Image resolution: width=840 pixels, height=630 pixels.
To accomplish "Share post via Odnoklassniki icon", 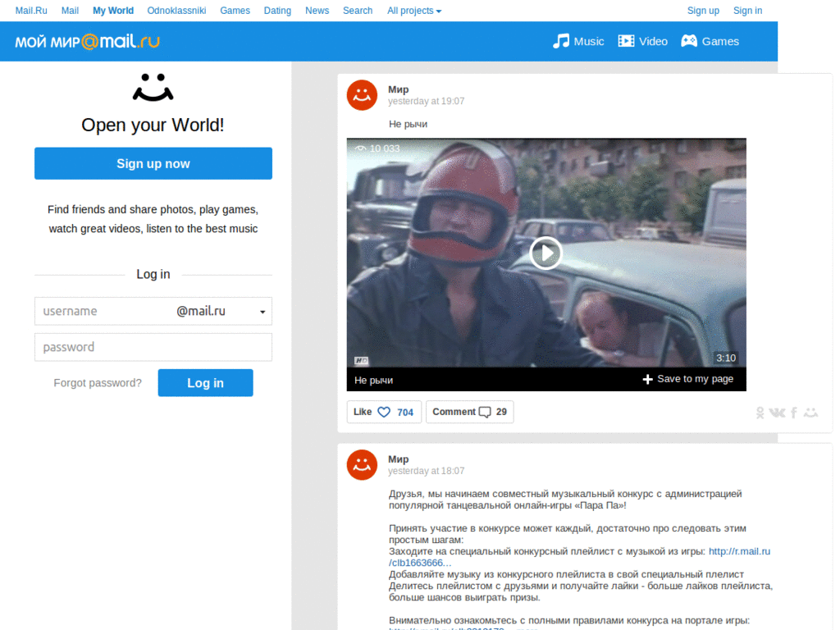I will click(760, 413).
